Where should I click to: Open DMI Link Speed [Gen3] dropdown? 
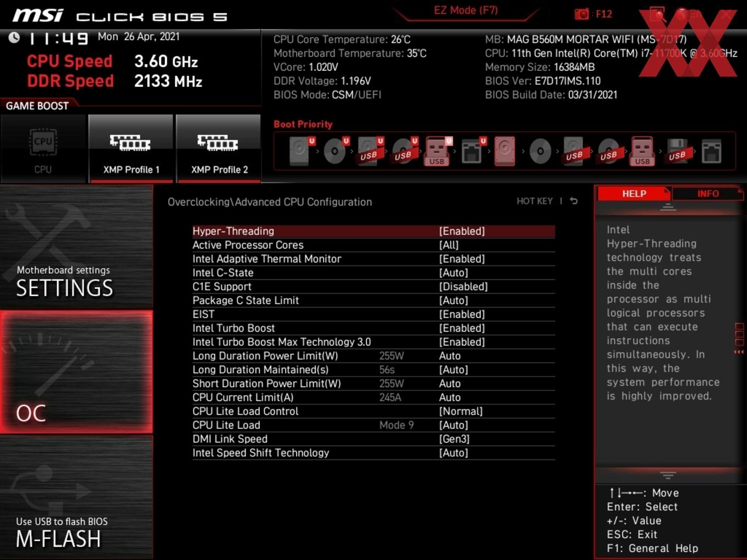[x=454, y=439]
